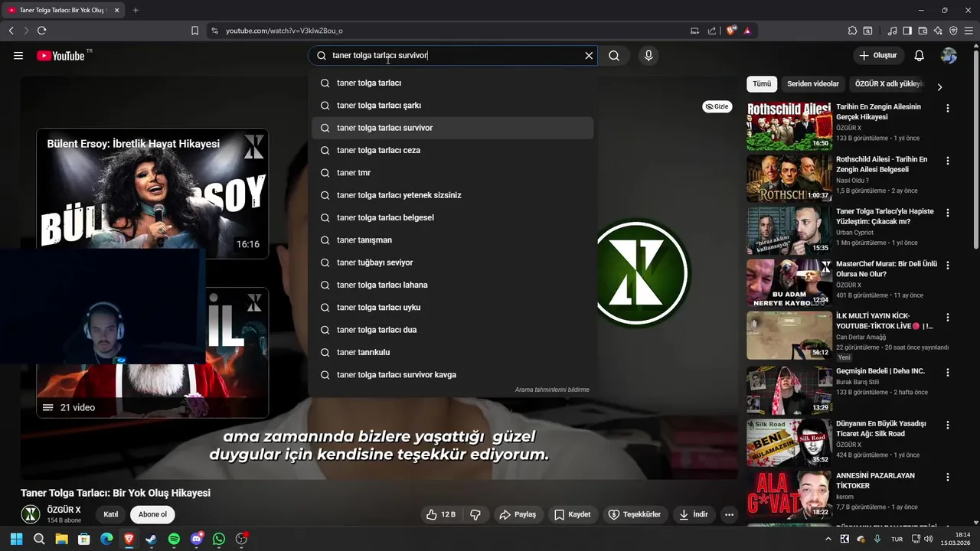Click the Katıl join button
Viewport: 980px width, 551px height.
click(111, 514)
